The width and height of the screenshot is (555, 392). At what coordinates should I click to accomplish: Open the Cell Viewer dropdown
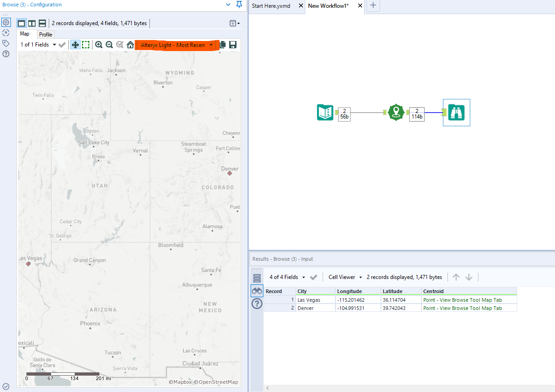click(x=345, y=277)
